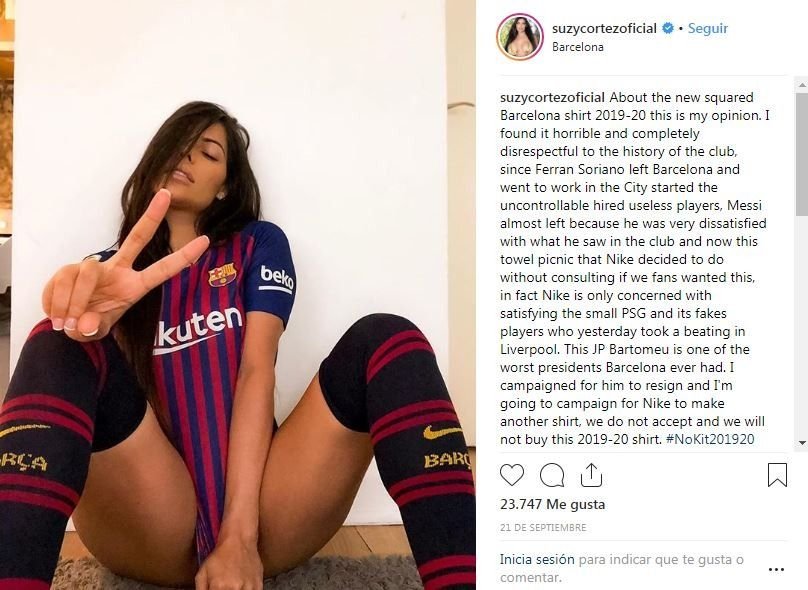
Task: Save the post with the bookmark icon
Action: click(x=777, y=475)
